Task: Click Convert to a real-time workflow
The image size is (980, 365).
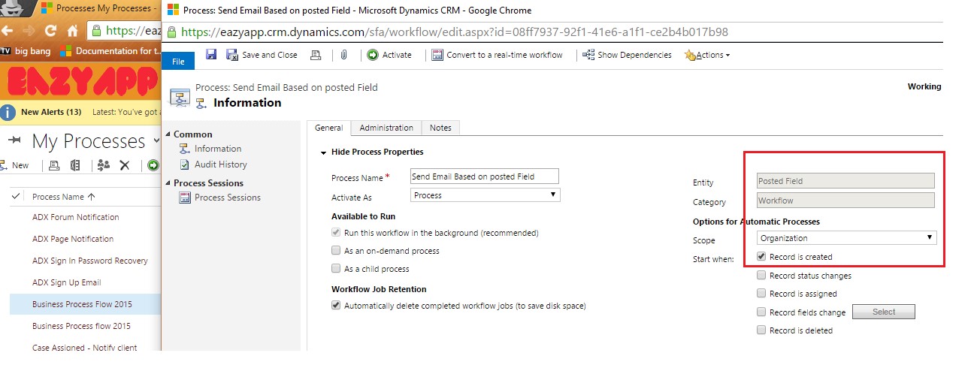Action: click(497, 55)
